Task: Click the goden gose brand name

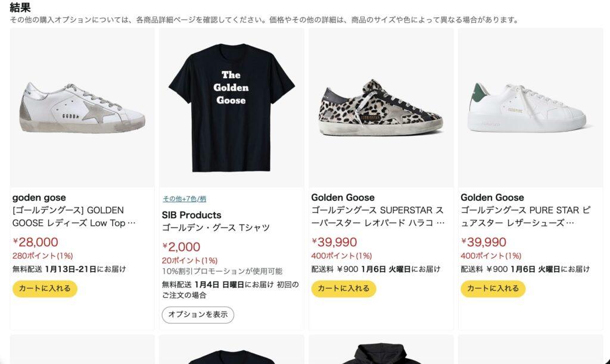Action: 39,198
